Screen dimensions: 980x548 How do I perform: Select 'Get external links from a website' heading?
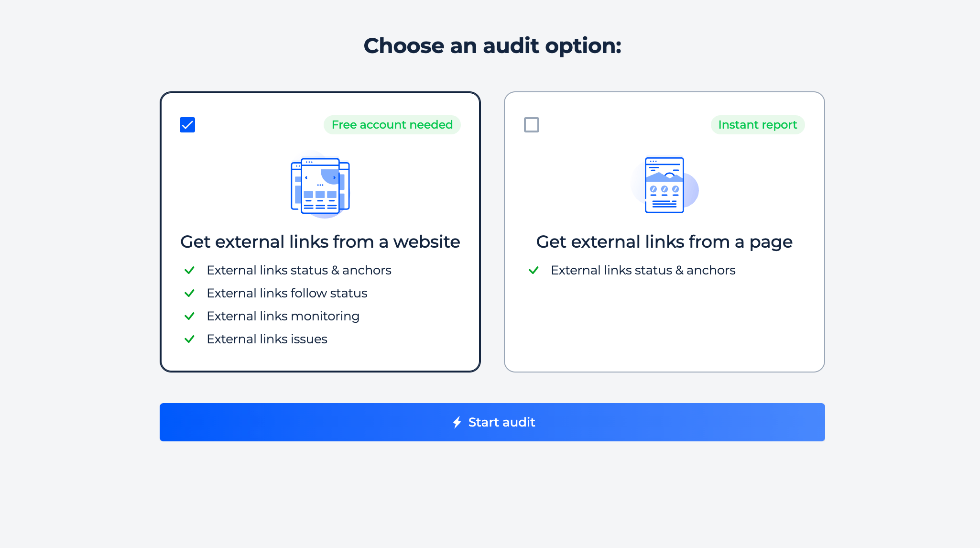click(320, 242)
